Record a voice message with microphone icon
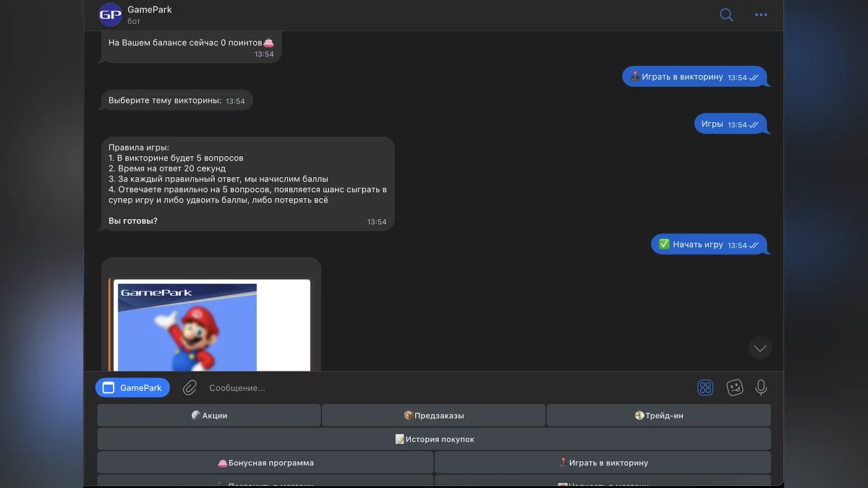The image size is (868, 488). pos(761,388)
